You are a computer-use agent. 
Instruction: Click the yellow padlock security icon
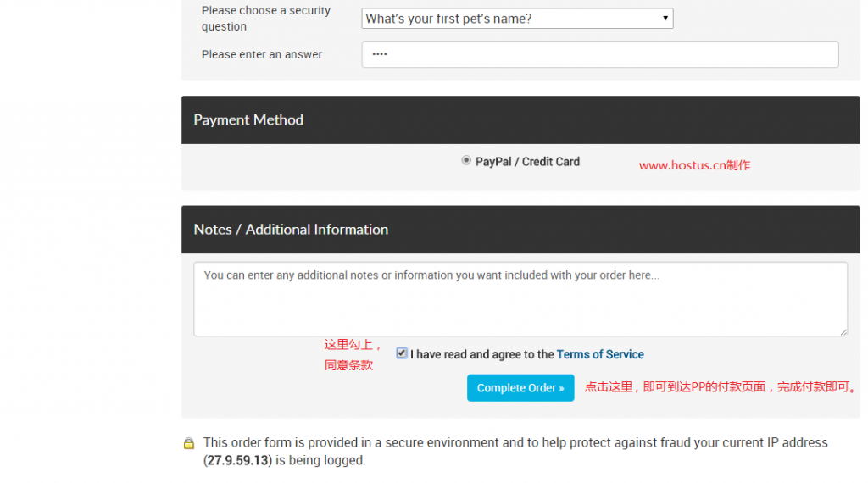coord(189,443)
